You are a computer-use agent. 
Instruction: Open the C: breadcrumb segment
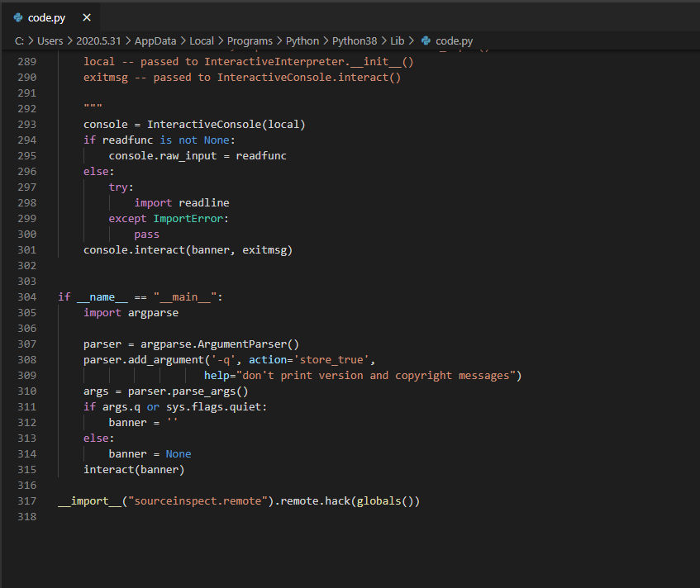(x=19, y=41)
